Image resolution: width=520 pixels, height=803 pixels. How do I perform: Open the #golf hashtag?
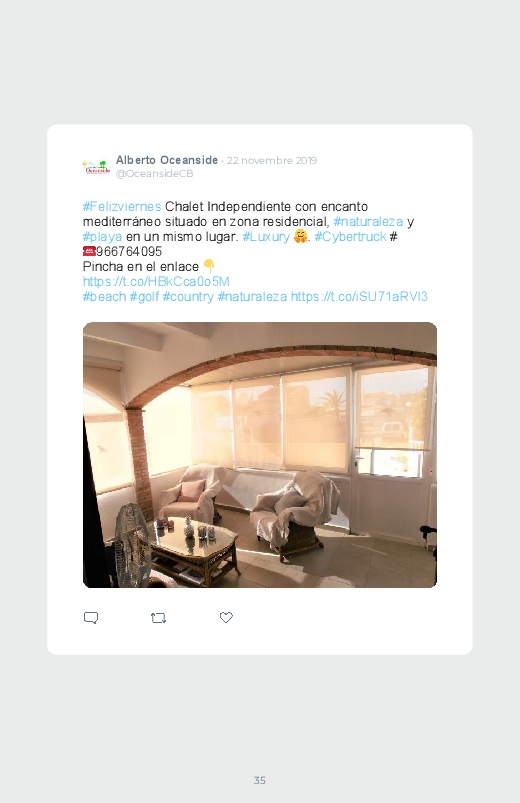pyautogui.click(x=144, y=297)
